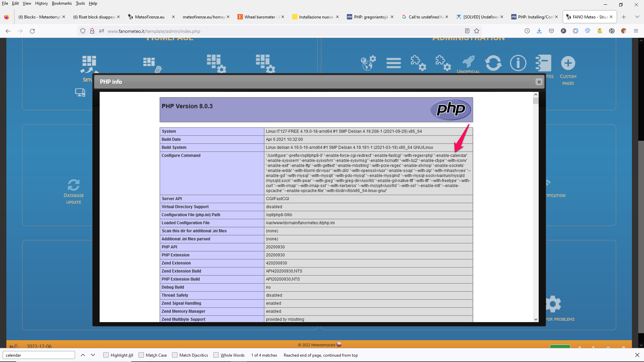Toggle reader view in the address bar
Image resolution: width=644 pixels, height=362 pixels.
(x=467, y=31)
